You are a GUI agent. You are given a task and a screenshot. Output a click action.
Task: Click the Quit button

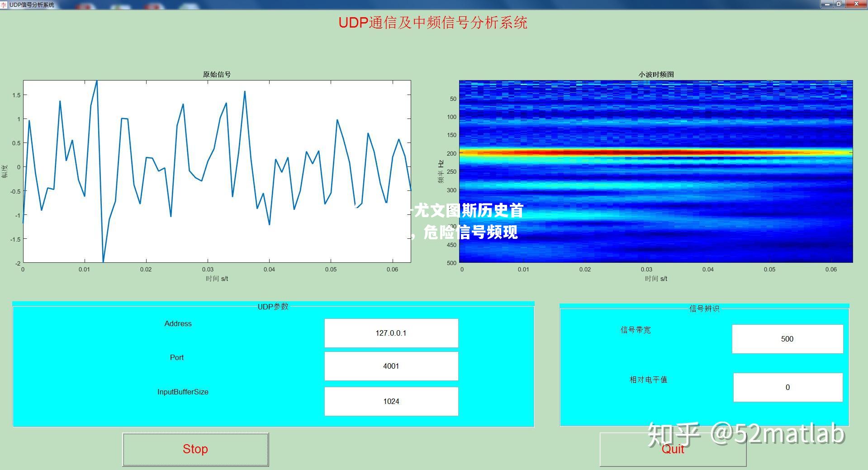coord(673,449)
